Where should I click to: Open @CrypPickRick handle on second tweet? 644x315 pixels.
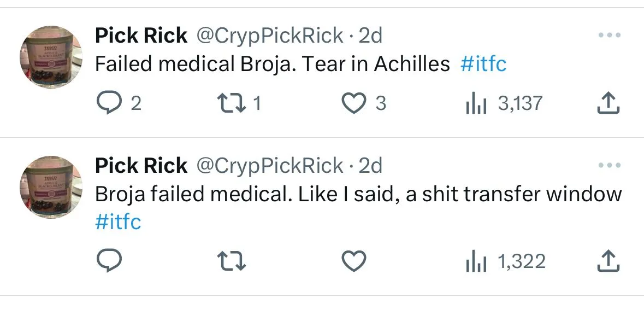click(x=269, y=165)
